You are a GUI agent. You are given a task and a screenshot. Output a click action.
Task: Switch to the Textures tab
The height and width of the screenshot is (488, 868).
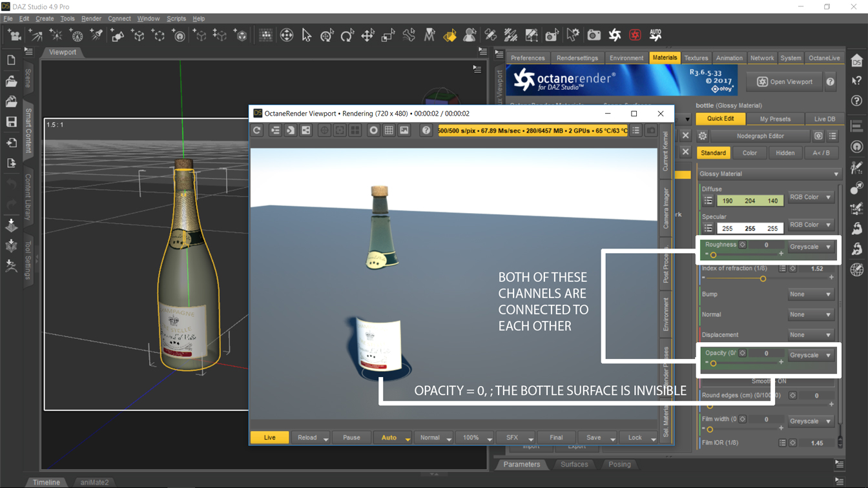tap(696, 58)
